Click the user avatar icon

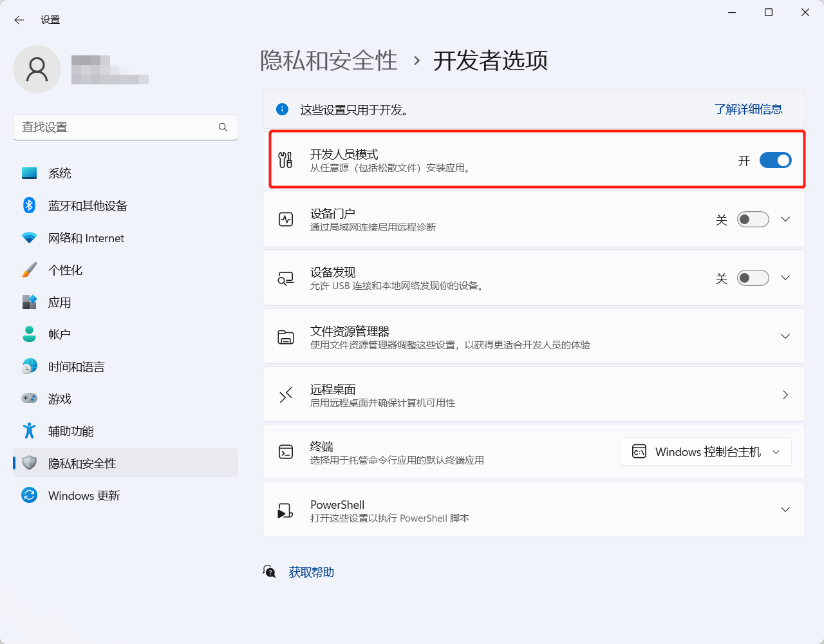pyautogui.click(x=37, y=69)
